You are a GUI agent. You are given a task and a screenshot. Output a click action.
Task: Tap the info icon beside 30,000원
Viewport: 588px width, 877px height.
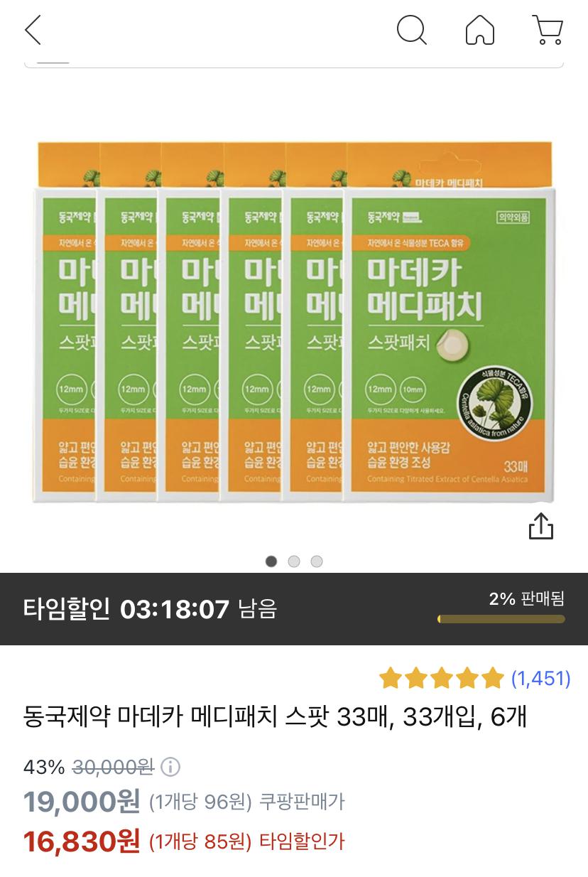click(x=170, y=768)
